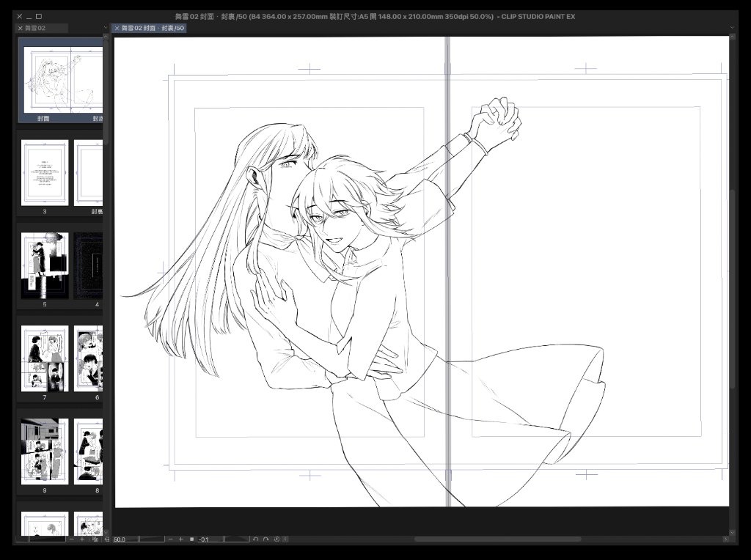Click the page manager layout icon
Image resolution: width=751 pixels, height=560 pixels.
coord(95,539)
